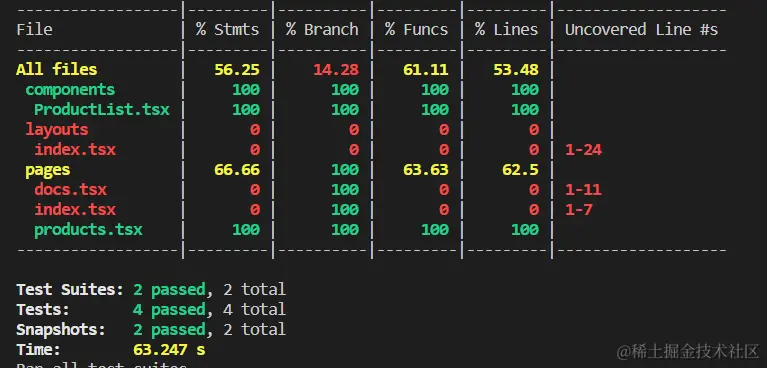Screen dimensions: 767x368
Task: Click the uncovered lines "1-11" value
Action: pyautogui.click(x=583, y=190)
